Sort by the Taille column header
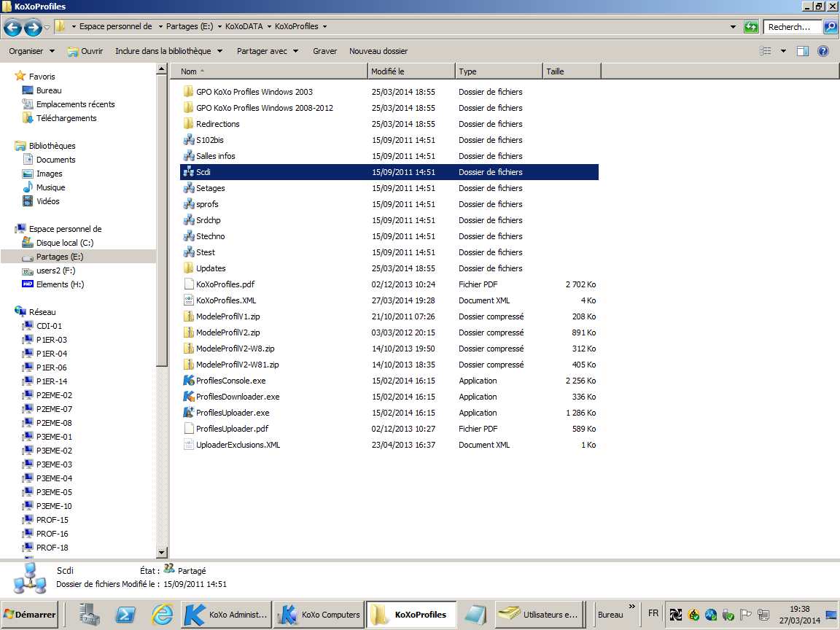 (572, 71)
